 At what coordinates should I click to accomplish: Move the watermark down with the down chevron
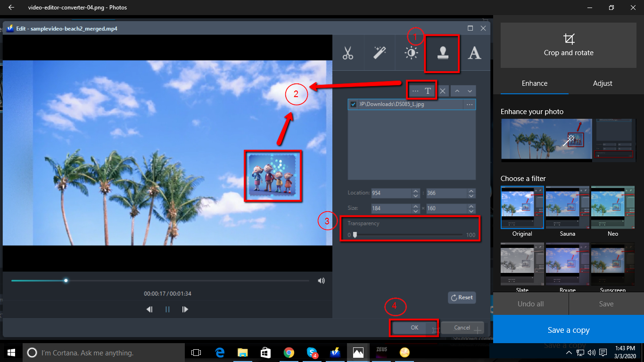click(469, 90)
